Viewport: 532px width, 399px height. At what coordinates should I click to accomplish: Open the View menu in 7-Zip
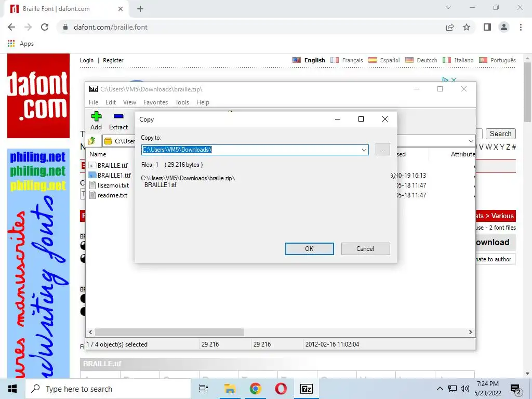(x=129, y=102)
